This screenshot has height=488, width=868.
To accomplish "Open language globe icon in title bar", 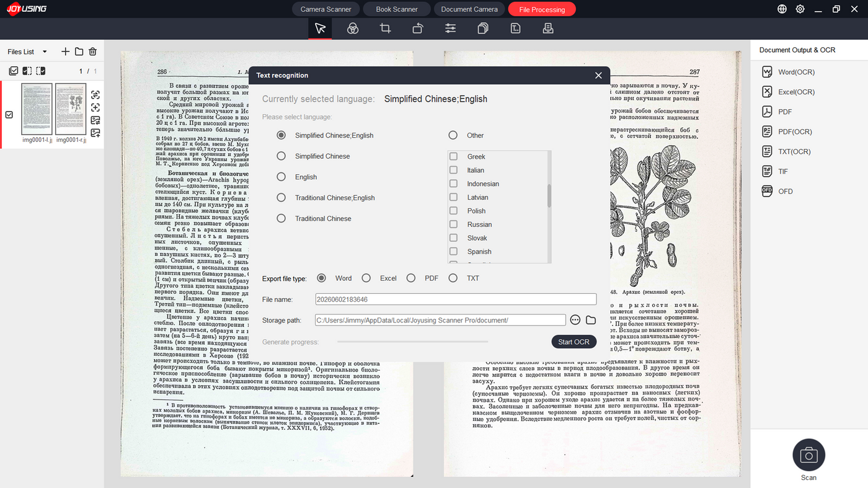I will pyautogui.click(x=782, y=9).
